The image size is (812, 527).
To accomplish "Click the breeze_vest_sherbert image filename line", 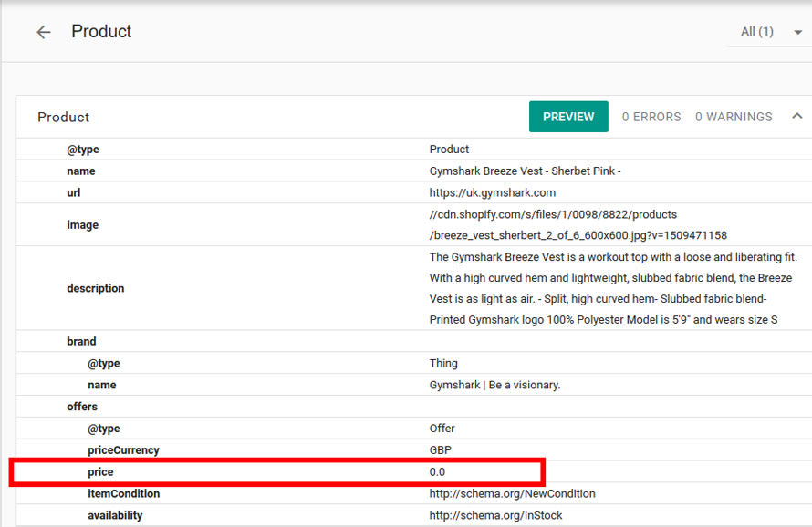I will 578,235.
